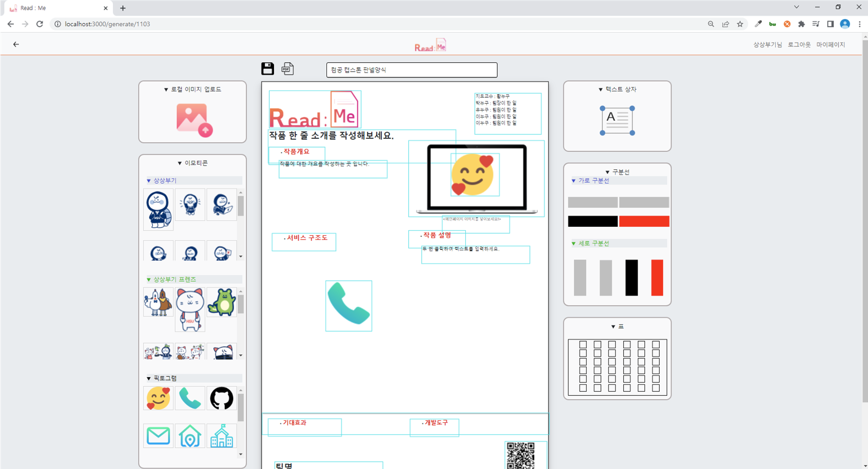Choose the black vertical divider
The height and width of the screenshot is (469, 868).
pos(631,278)
